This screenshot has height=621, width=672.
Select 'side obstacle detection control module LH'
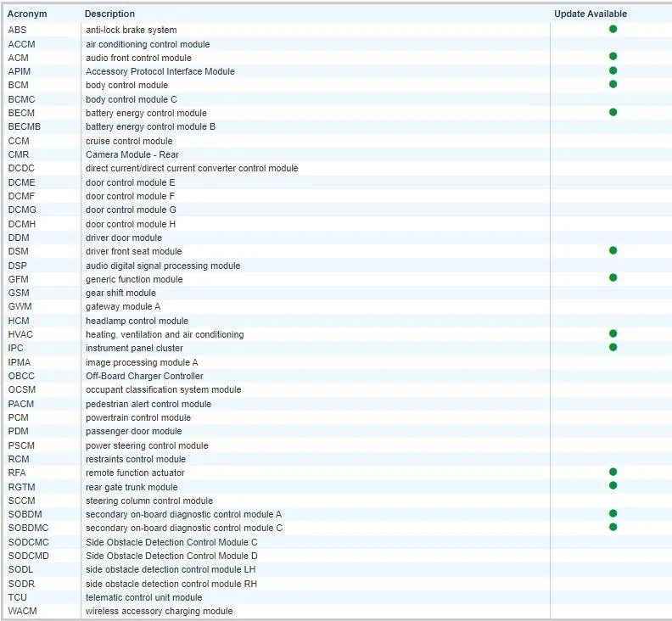(x=171, y=570)
